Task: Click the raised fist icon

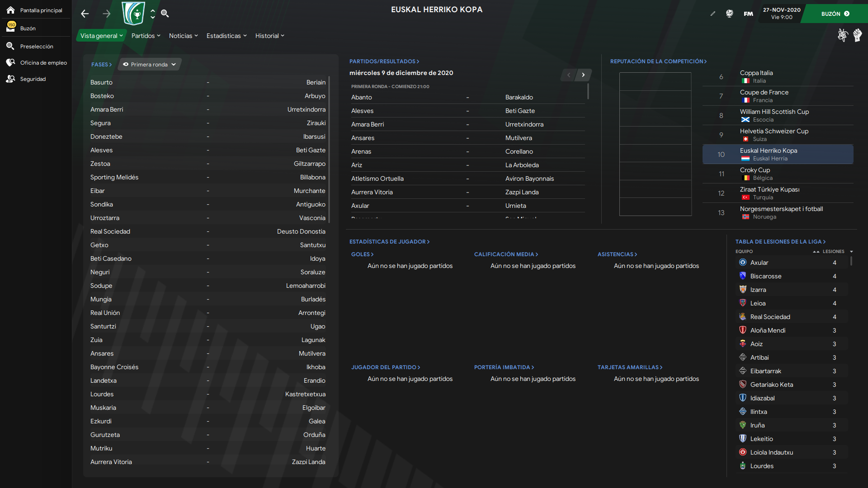Action: tap(858, 35)
